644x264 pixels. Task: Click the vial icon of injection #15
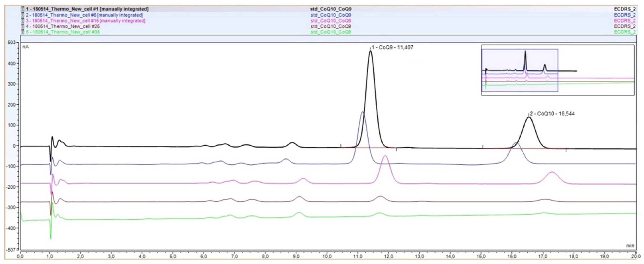tap(23, 21)
